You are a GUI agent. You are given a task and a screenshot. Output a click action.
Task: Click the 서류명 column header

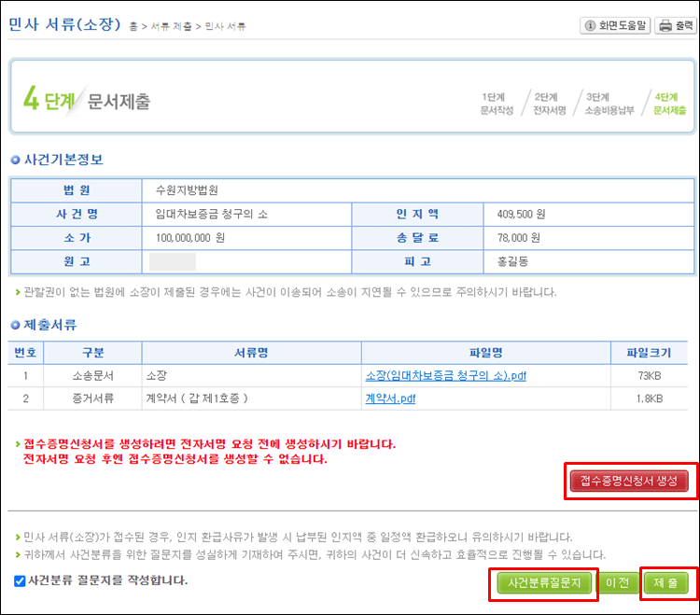(x=251, y=353)
